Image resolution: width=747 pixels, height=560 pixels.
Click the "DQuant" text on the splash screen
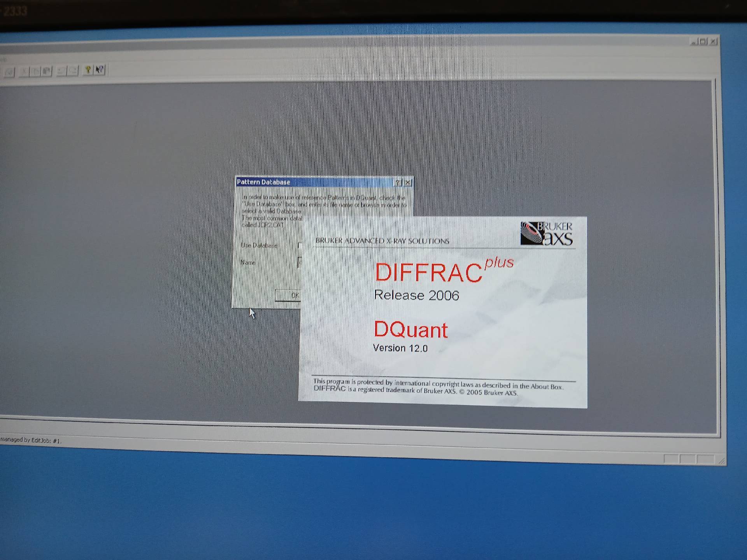coord(410,329)
